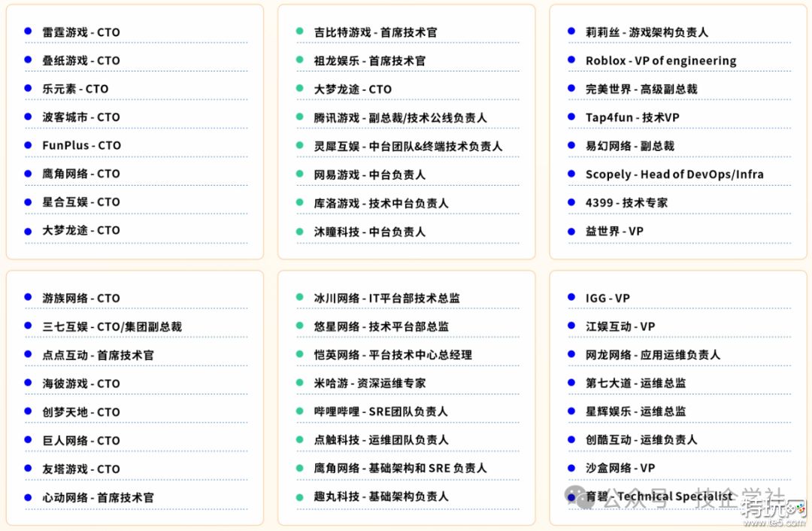Click the blue bullet next to Roblox entry
Image resolution: width=812 pixels, height=531 pixels.
[571, 60]
